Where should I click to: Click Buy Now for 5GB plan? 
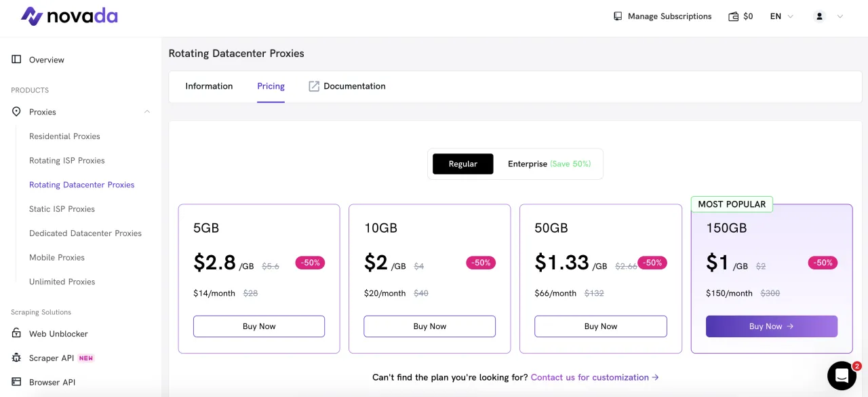point(259,326)
